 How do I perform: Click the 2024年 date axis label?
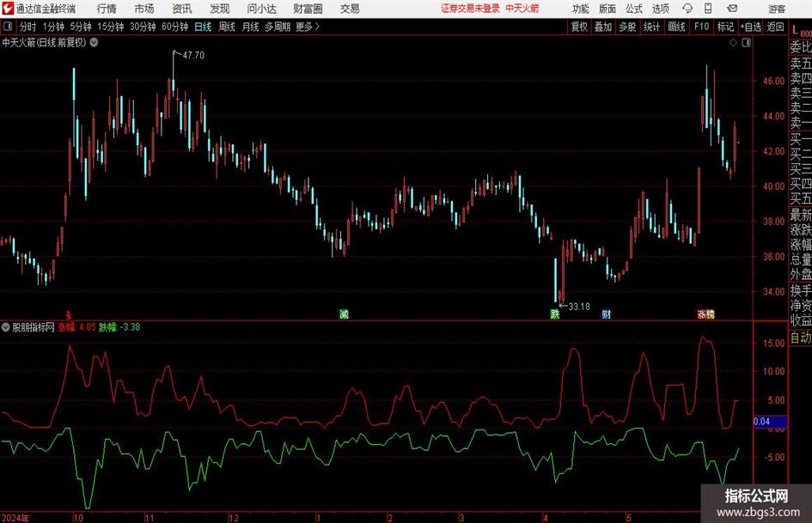tap(15, 518)
